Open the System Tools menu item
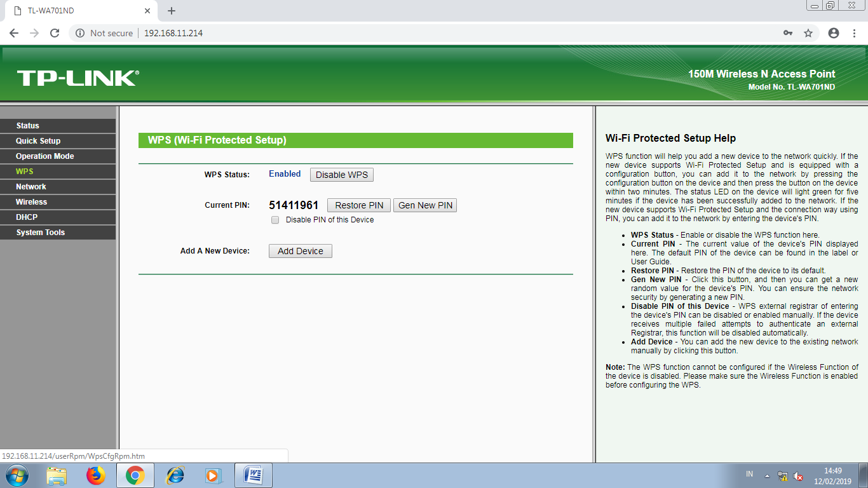868x488 pixels. 58,233
